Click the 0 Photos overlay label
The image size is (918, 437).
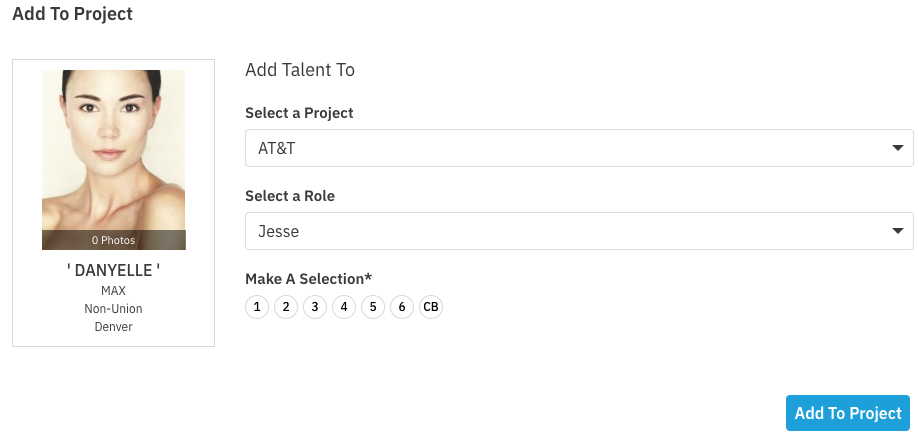pos(113,240)
